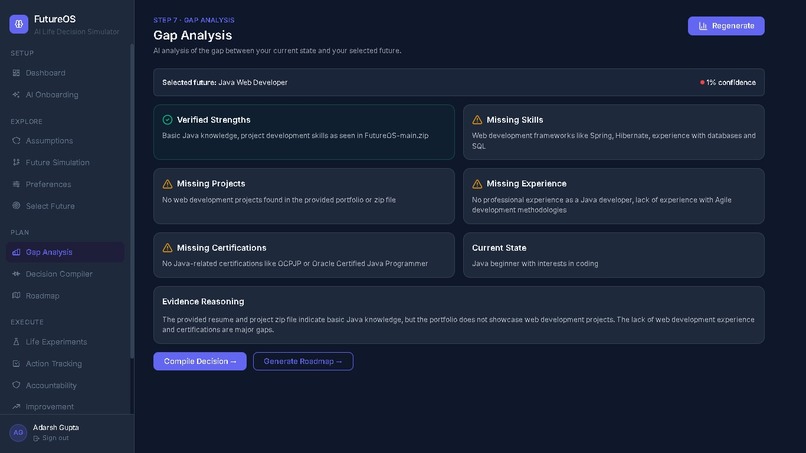Click the sign out door icon
Image resolution: width=806 pixels, height=453 pixels.
pyautogui.click(x=36, y=438)
